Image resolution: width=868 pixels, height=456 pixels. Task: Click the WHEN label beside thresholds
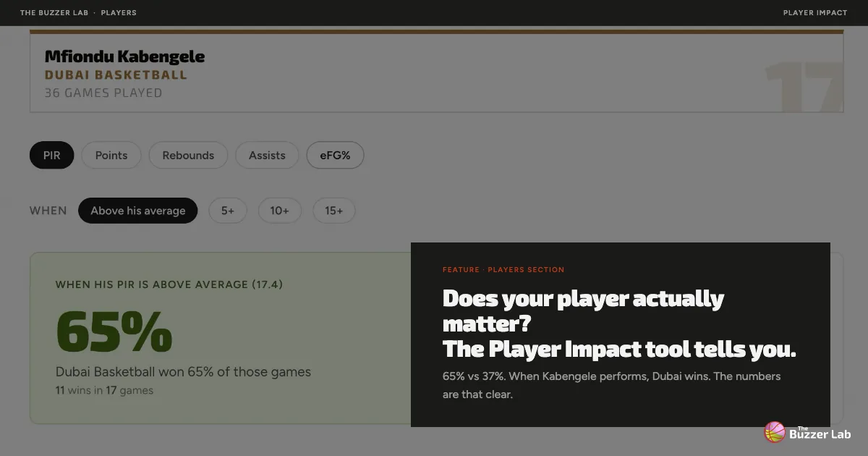point(48,211)
